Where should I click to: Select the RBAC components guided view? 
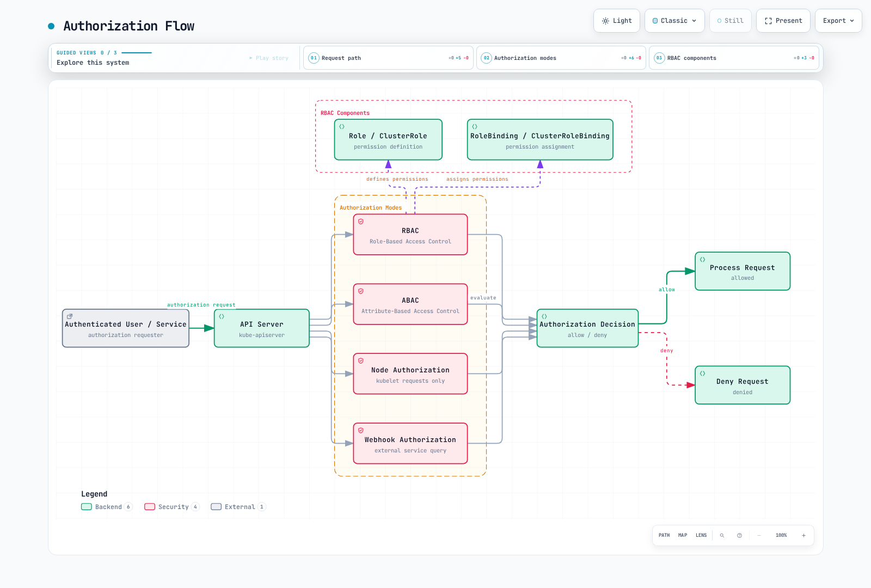pos(734,58)
